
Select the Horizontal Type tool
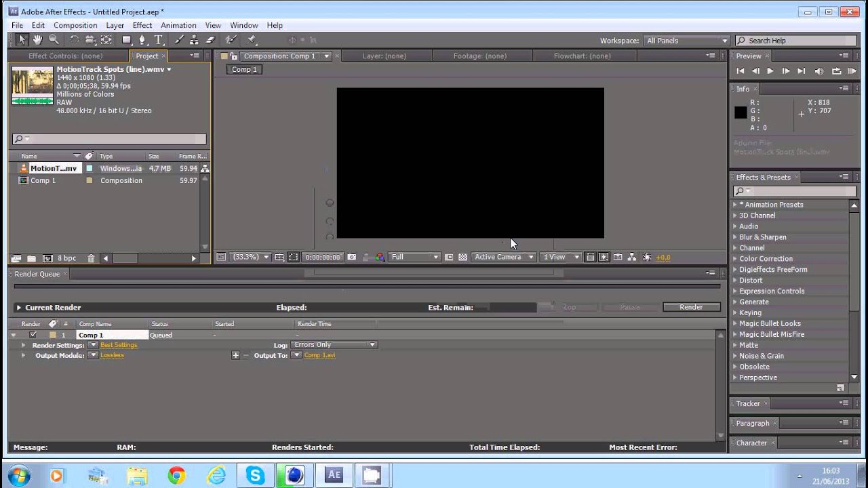point(159,40)
